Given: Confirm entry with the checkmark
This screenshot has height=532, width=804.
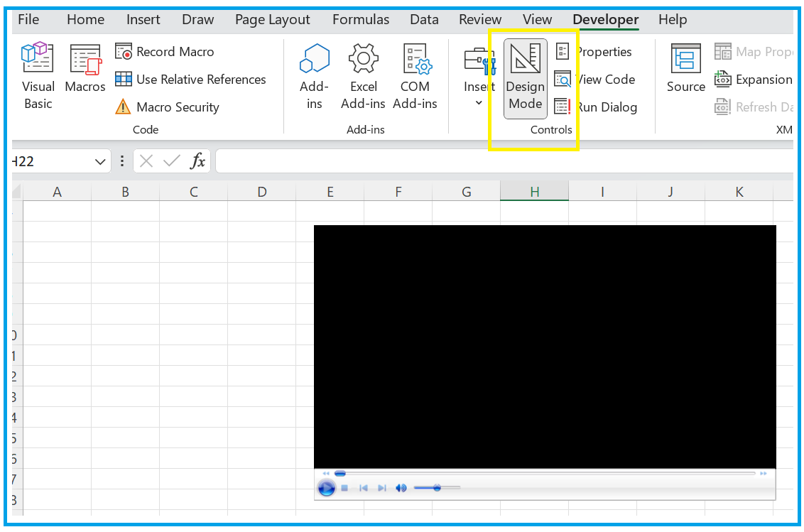Looking at the screenshot, I should [171, 162].
